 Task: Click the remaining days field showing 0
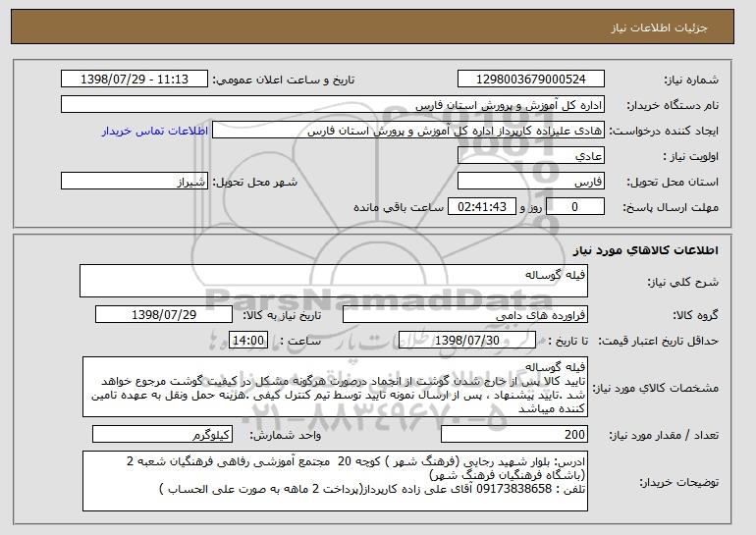pyautogui.click(x=574, y=207)
